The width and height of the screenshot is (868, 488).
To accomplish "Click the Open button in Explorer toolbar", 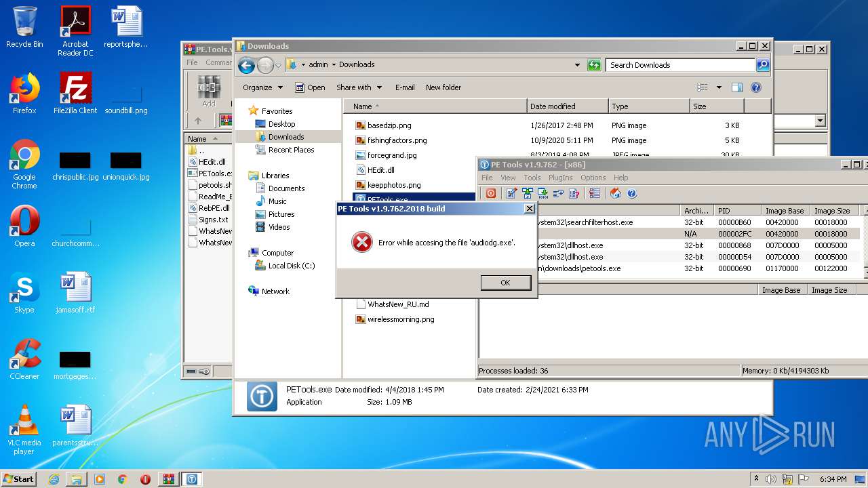I will click(310, 87).
